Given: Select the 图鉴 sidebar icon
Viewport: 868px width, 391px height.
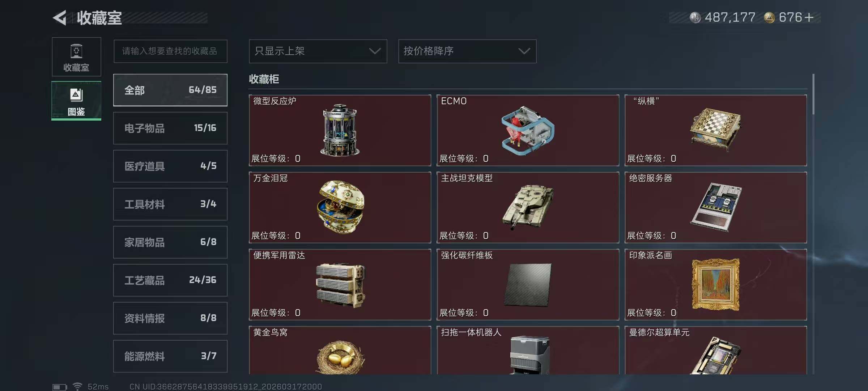Looking at the screenshot, I should tap(76, 101).
